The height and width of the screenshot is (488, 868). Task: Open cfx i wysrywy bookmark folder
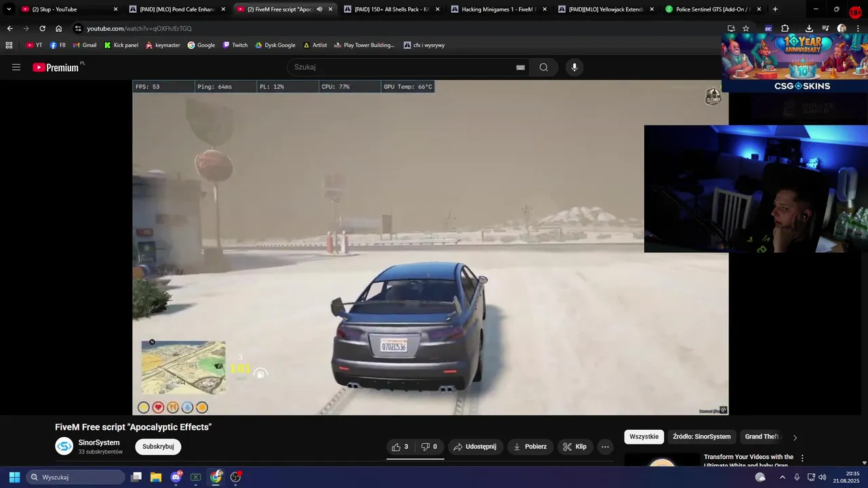tap(424, 45)
